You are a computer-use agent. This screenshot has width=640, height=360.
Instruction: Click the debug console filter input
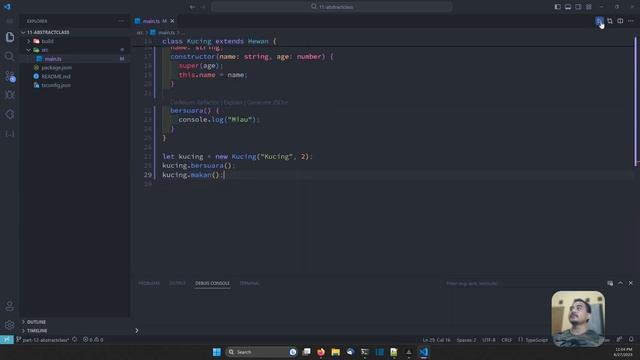[522, 283]
